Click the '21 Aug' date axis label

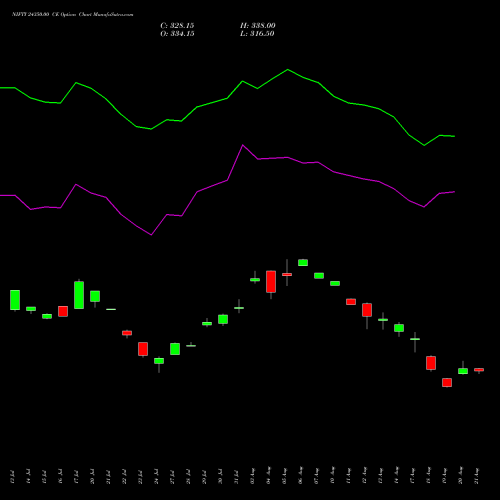(x=477, y=476)
